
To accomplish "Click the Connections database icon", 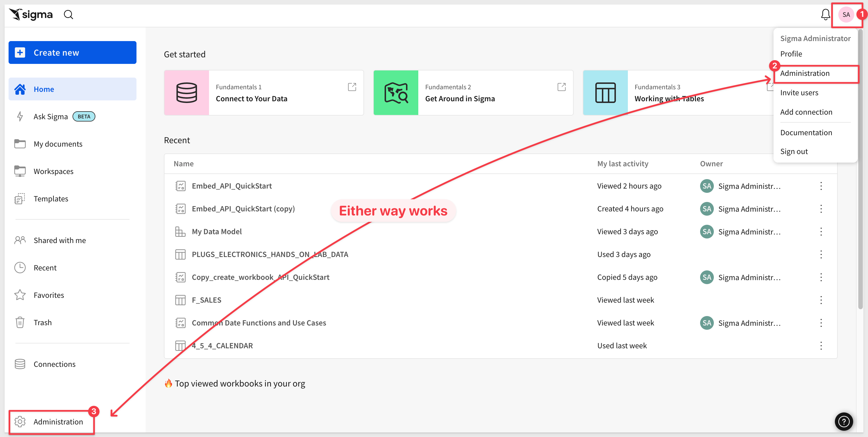I will 20,364.
